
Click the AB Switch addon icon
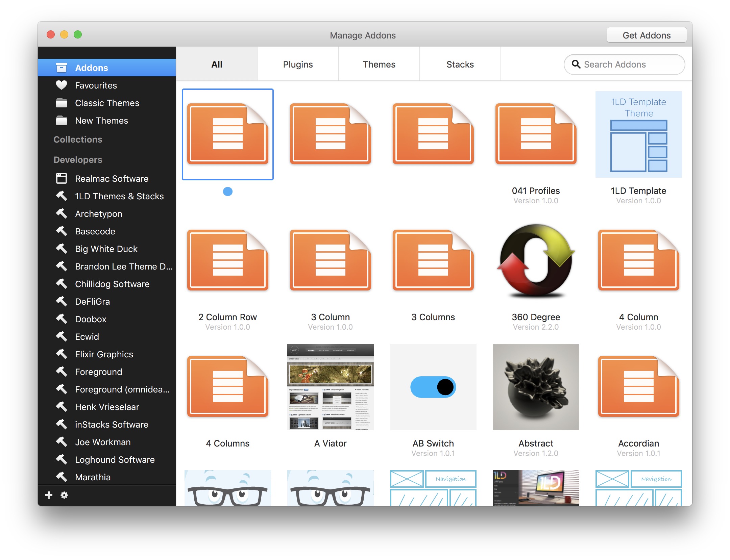[x=433, y=387]
